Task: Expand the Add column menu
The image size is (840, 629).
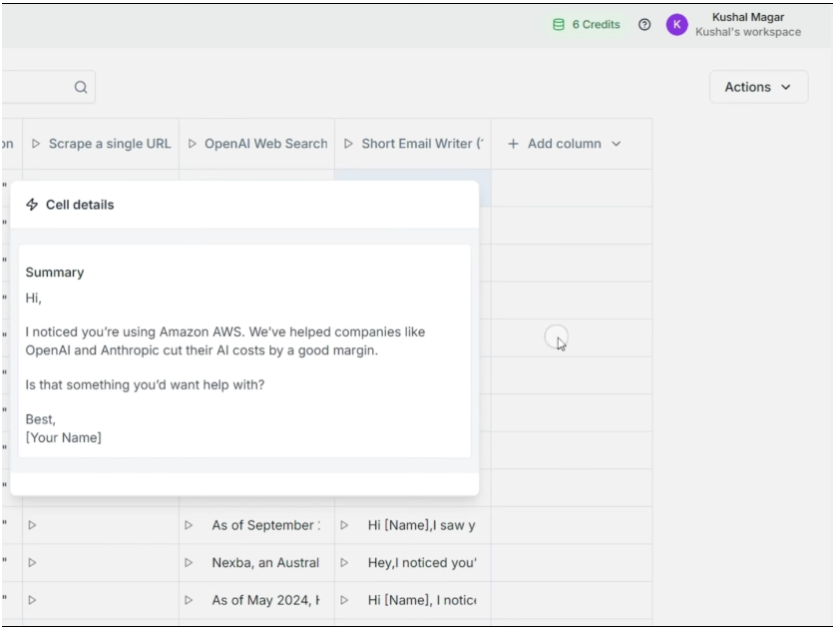Action: click(x=568, y=143)
